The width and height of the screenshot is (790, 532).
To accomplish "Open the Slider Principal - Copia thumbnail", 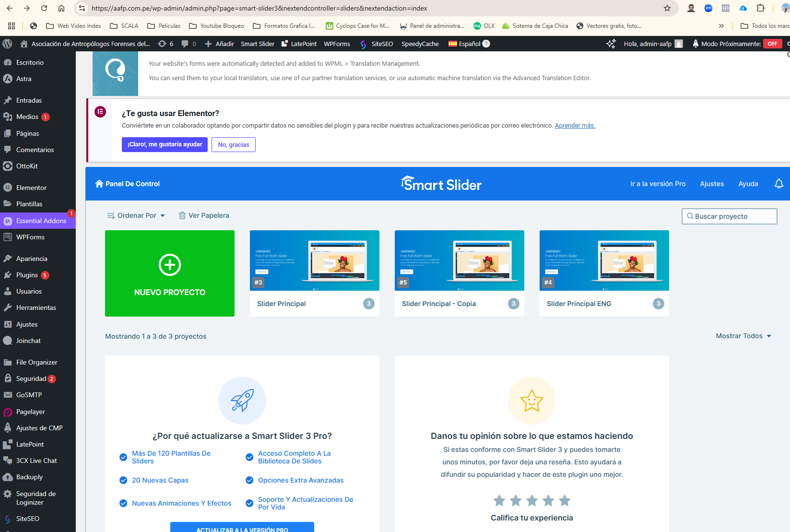I will coord(460,260).
